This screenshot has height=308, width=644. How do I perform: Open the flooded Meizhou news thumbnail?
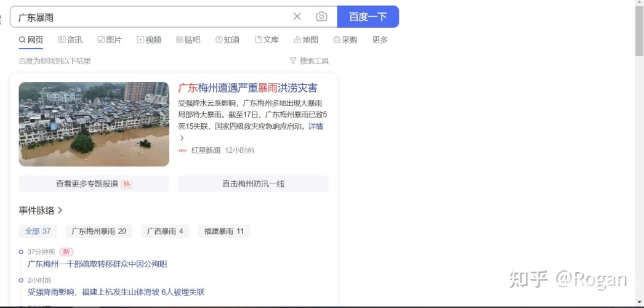tap(94, 124)
